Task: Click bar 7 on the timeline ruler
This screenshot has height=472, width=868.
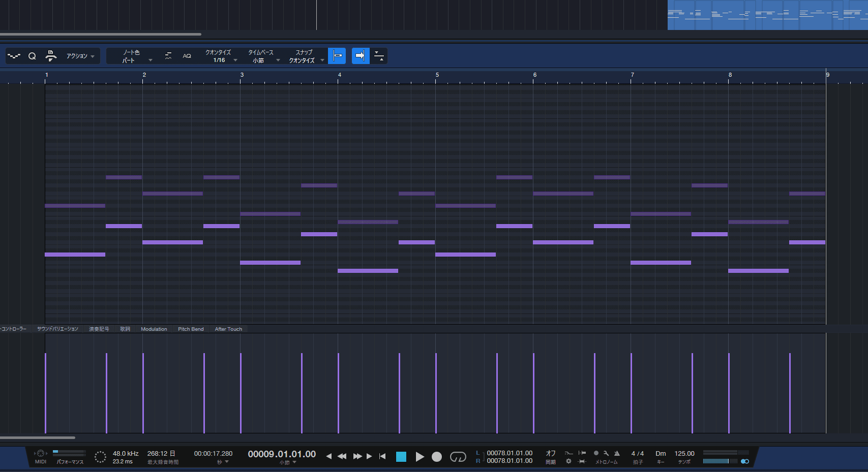Action: coord(632,75)
